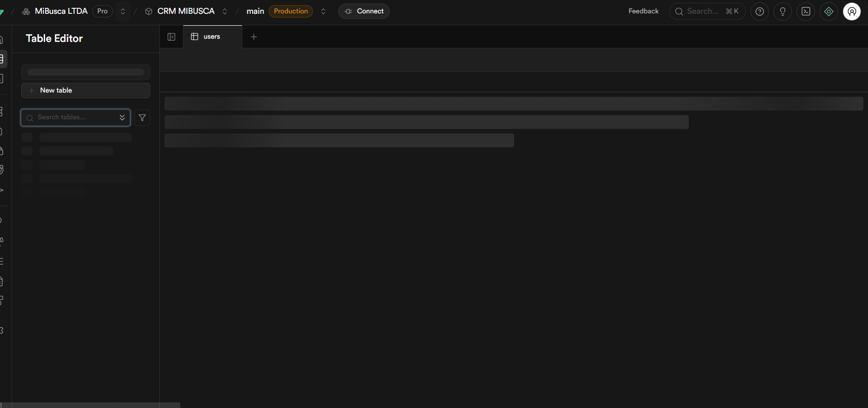This screenshot has height=408, width=868.
Task: Open the CRM MIBUSCA project link
Action: pos(186,11)
